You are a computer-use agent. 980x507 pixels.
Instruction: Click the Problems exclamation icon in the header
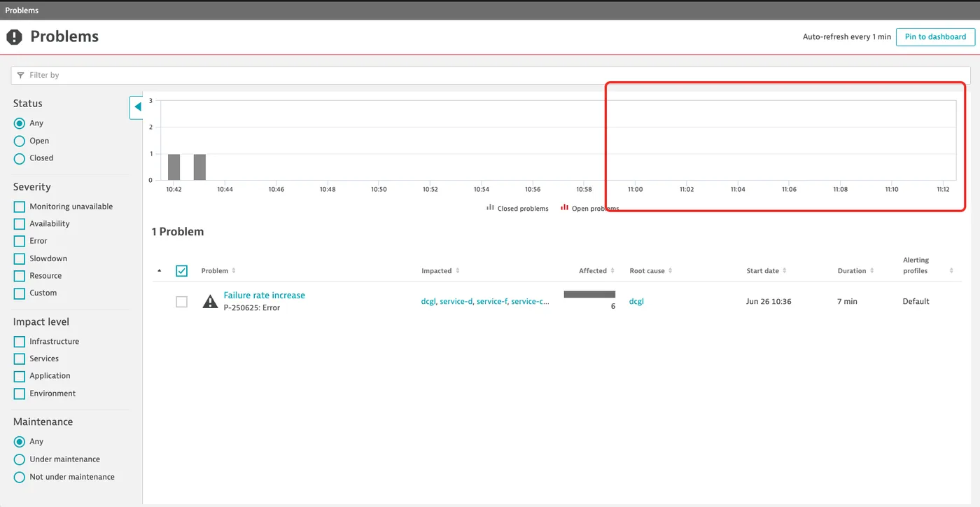point(14,37)
